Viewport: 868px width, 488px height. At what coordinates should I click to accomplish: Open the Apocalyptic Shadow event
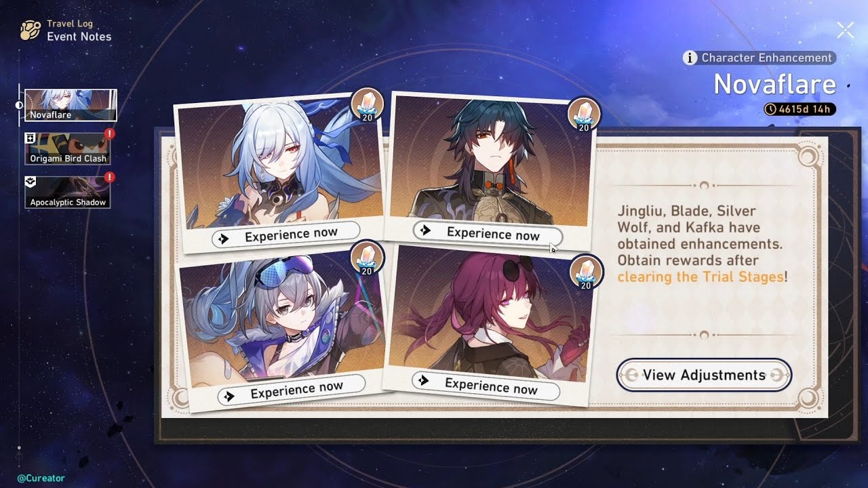(68, 192)
